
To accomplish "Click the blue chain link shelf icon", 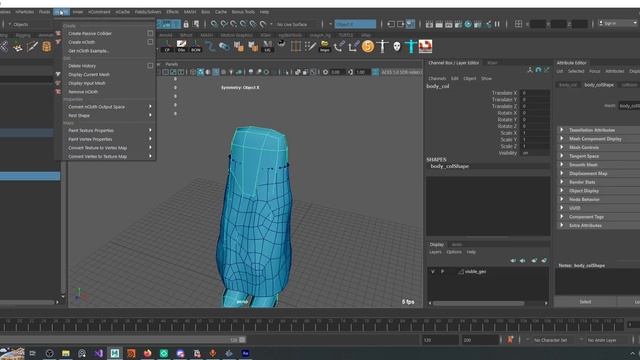I will pyautogui.click(x=224, y=47).
